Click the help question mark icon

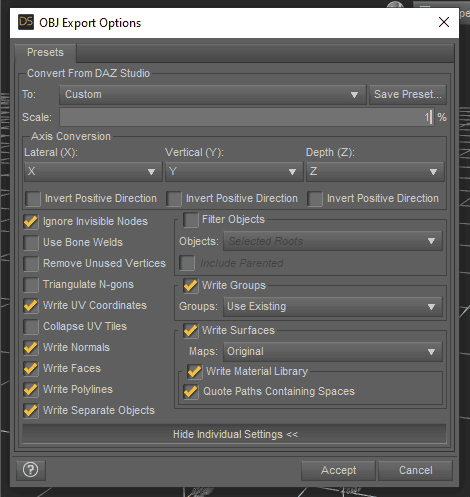[31, 470]
